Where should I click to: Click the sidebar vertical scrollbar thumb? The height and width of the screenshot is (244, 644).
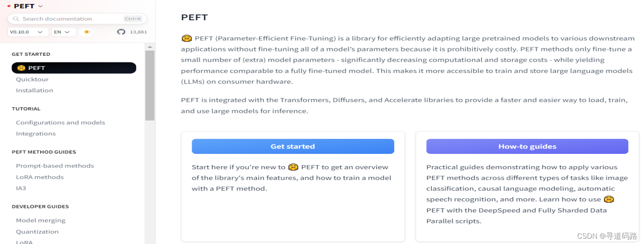(x=149, y=85)
